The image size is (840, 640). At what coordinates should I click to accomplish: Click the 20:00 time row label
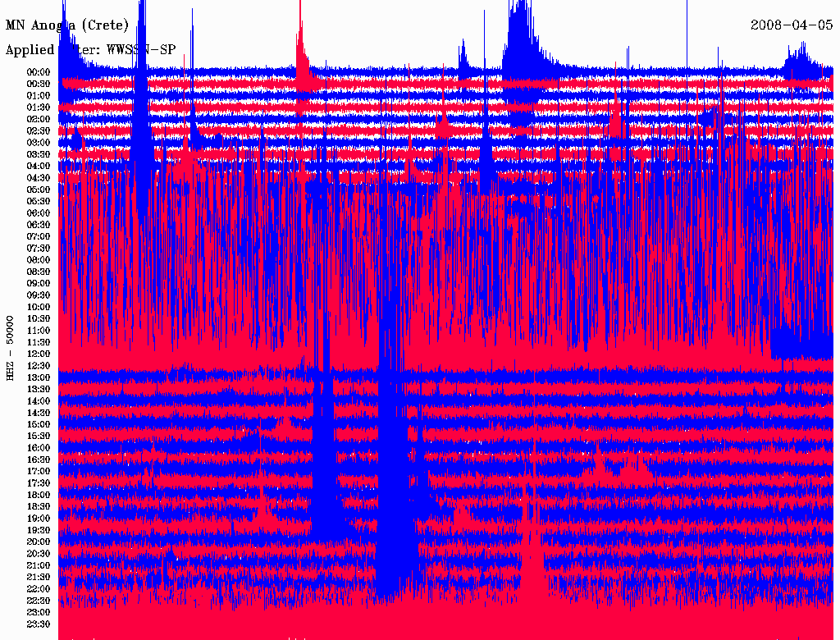(39, 542)
